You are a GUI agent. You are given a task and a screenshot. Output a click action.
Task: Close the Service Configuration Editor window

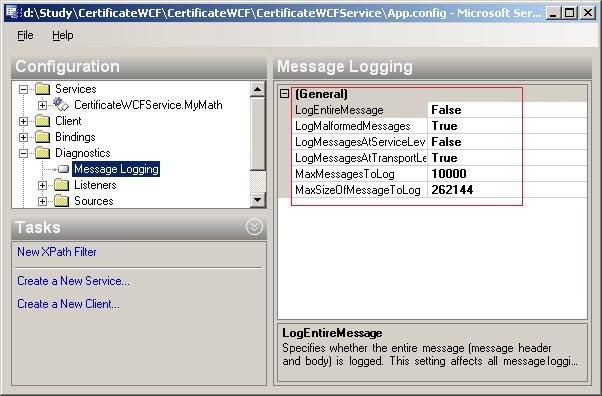pos(588,13)
